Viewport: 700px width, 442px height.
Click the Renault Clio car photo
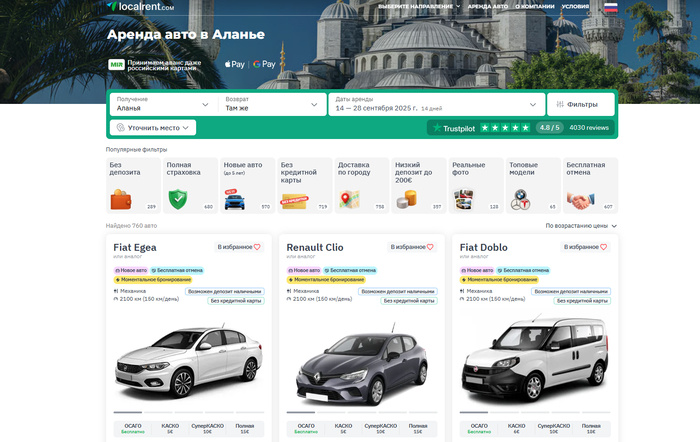pos(362,364)
